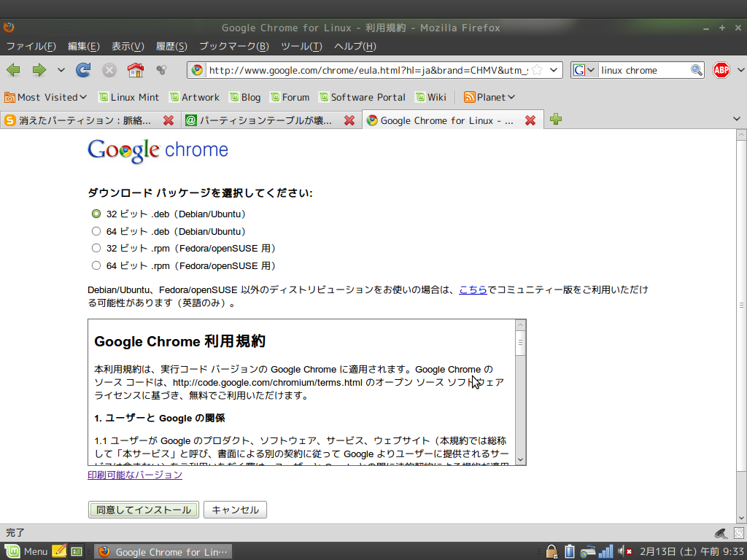Open the network signal bars icon

click(x=605, y=551)
